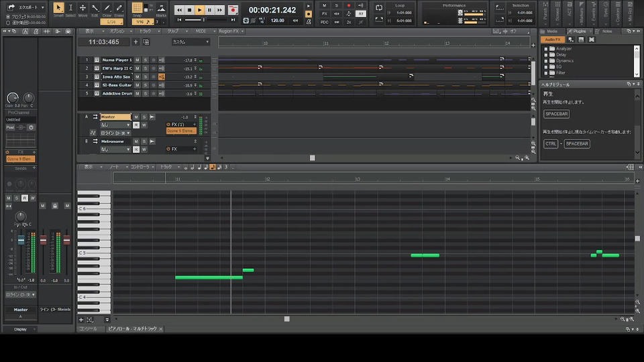Open the カスタム track control dropdown
Image resolution: width=644 pixels, height=362 pixels.
coord(191,42)
